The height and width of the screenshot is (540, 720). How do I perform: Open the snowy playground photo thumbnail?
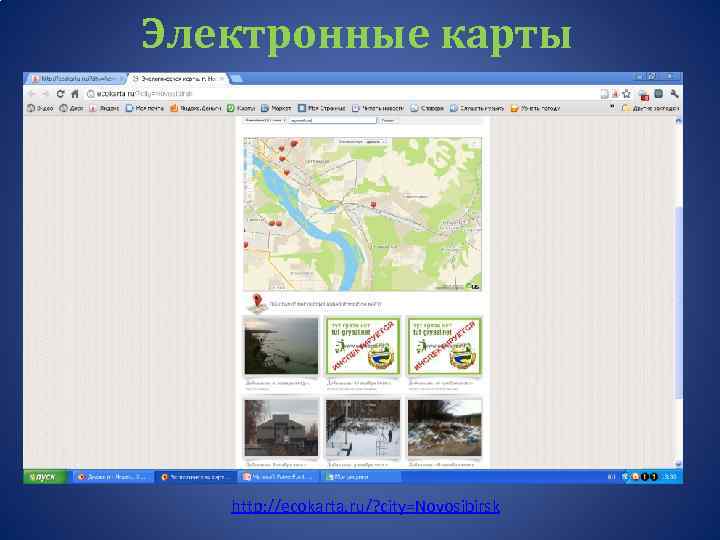pyautogui.click(x=363, y=428)
